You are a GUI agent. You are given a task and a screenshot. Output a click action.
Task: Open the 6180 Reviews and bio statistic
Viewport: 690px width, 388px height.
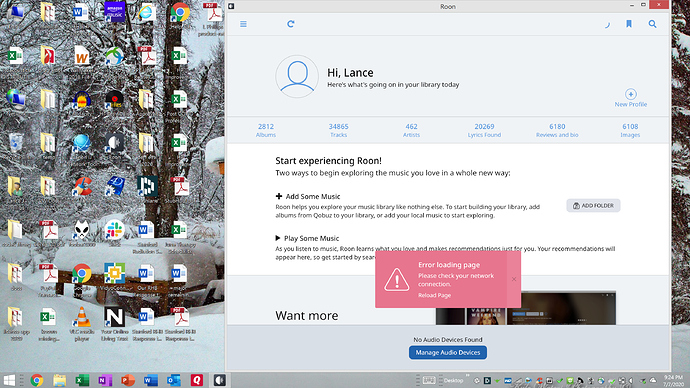click(557, 130)
